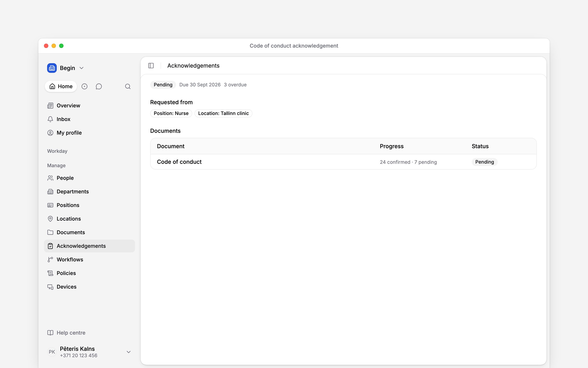This screenshot has height=368, width=588.
Task: Open the Inbox menu item
Action: click(89, 119)
